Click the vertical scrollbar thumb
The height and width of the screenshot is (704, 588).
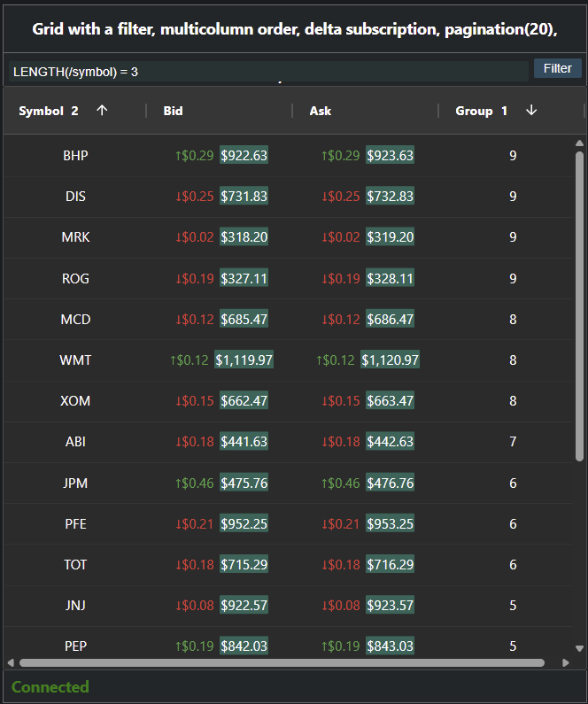tap(580, 306)
